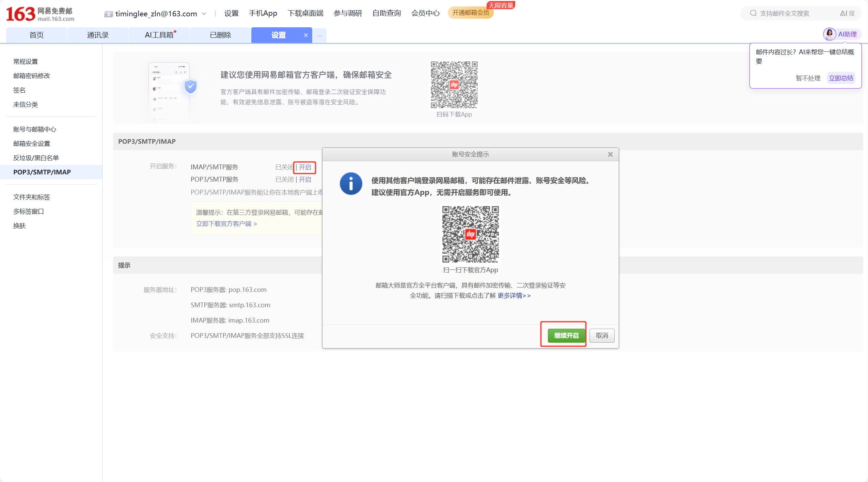
Task: Click 立即下载官方客户端 link
Action: coord(226,224)
